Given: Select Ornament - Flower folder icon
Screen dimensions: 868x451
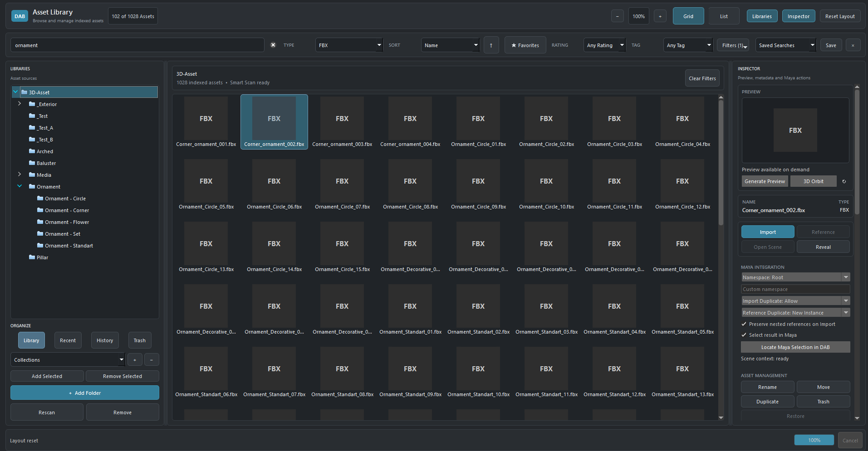Looking at the screenshot, I should (x=40, y=222).
